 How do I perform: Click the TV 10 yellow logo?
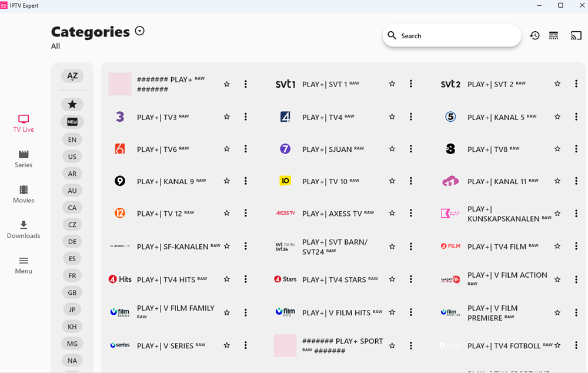285,181
